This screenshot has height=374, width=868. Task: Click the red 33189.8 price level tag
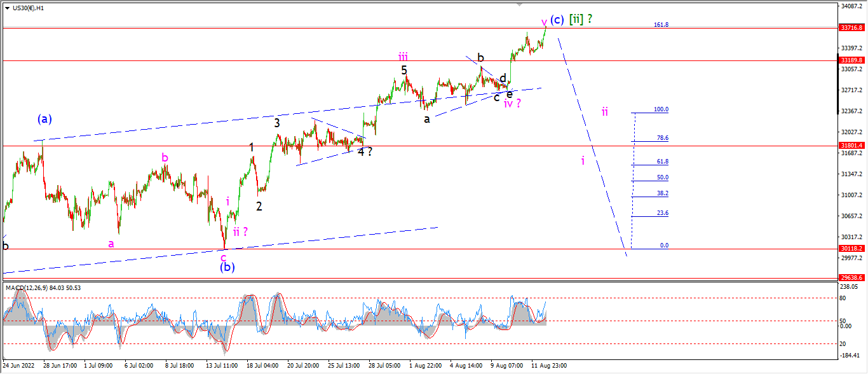point(851,60)
